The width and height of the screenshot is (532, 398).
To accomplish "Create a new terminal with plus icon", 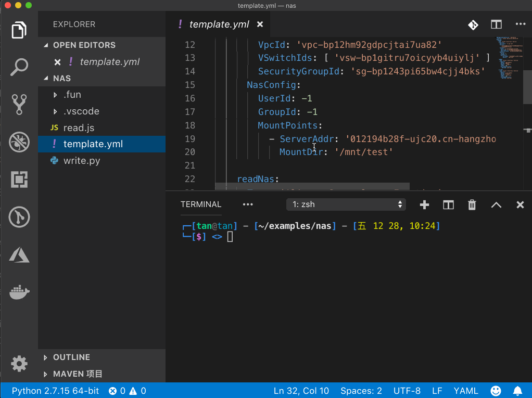I will click(424, 205).
